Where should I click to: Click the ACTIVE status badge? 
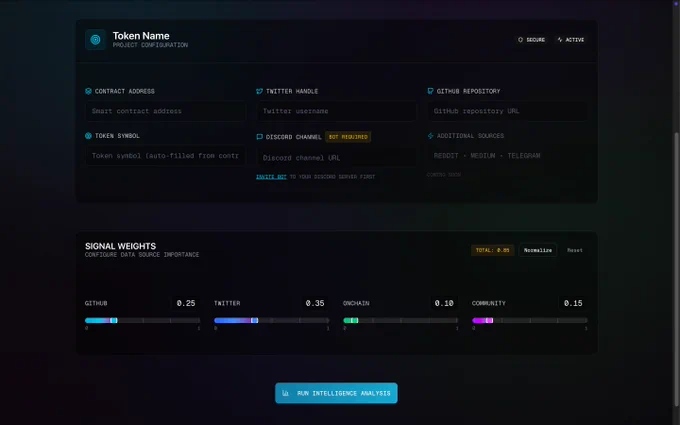pyautogui.click(x=571, y=39)
